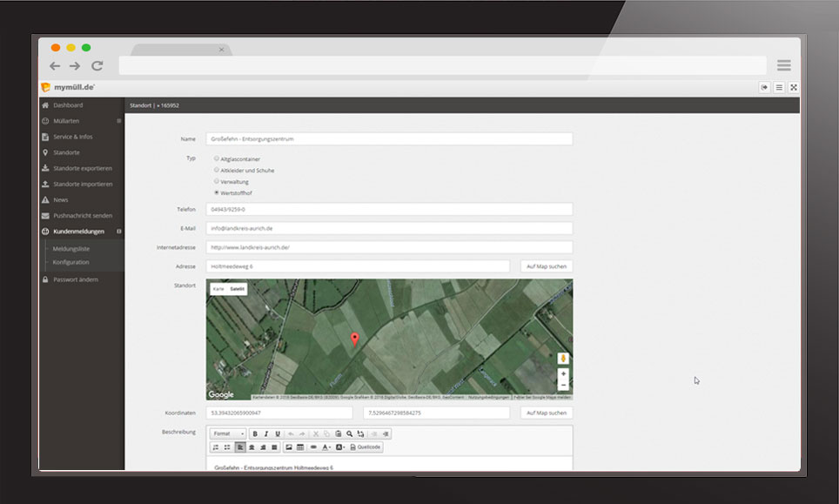This screenshot has height=504, width=839.
Task: Click the replace icon in the editor toolbar
Action: (x=360, y=433)
